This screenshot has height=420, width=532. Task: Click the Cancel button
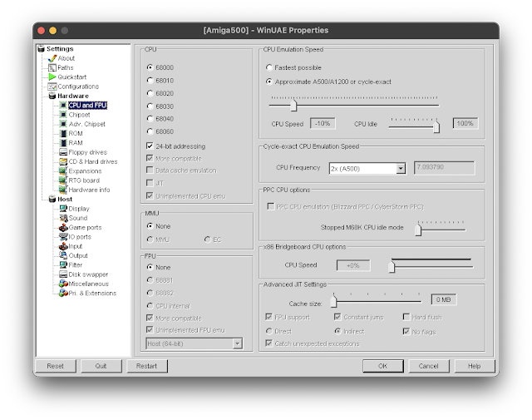click(x=429, y=366)
